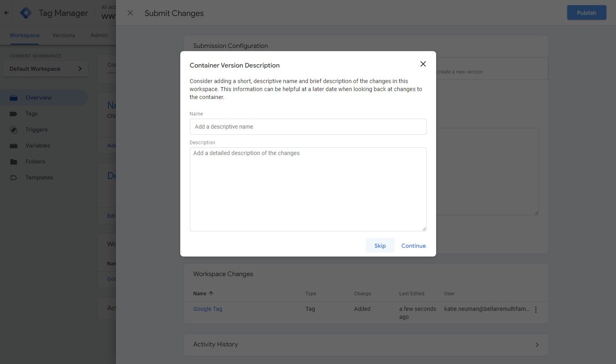616x364 pixels.
Task: Click into the Description text area
Action: [x=308, y=189]
